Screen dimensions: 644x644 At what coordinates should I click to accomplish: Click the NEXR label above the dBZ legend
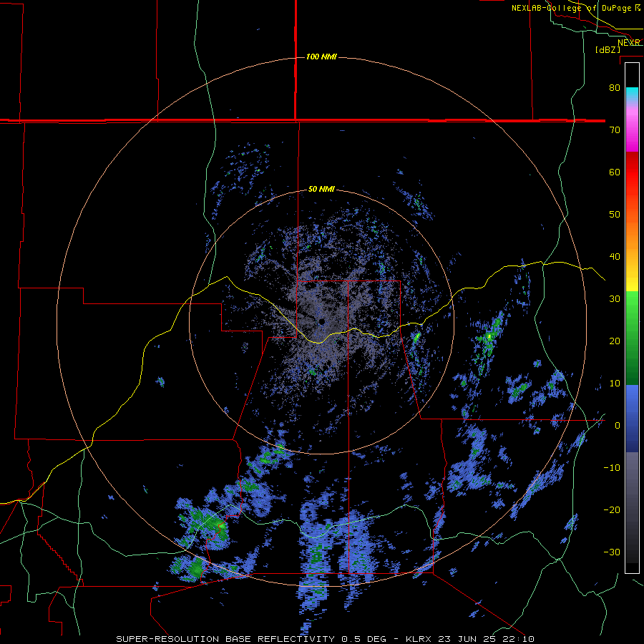coord(629,42)
